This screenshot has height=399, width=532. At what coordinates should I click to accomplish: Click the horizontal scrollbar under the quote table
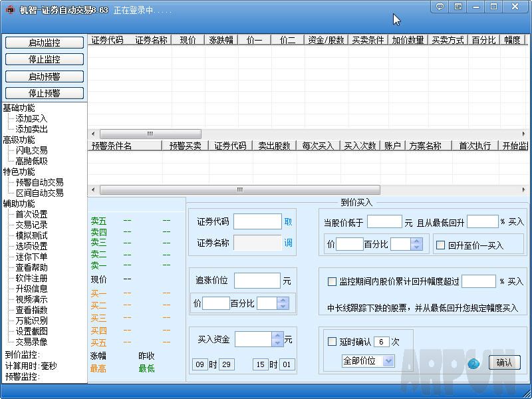150,133
